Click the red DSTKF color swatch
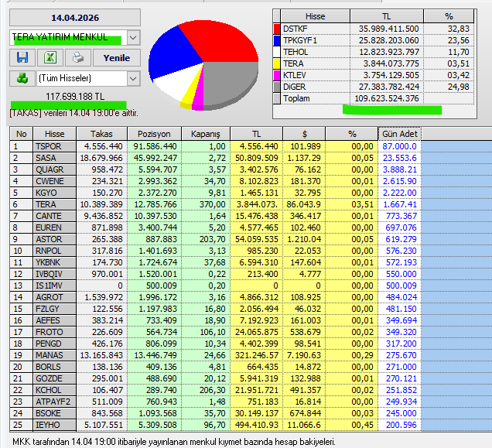This screenshot has height=448, width=492. pos(277,29)
